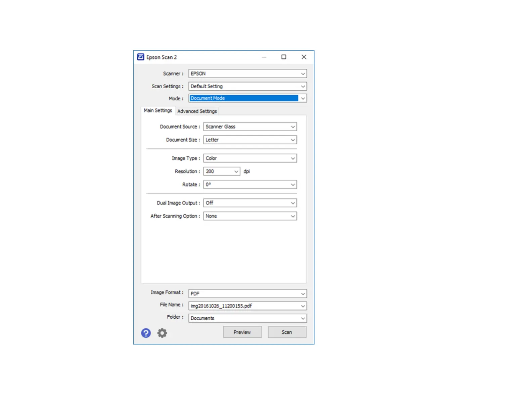Expand the Image Type dropdown

pyautogui.click(x=250, y=158)
